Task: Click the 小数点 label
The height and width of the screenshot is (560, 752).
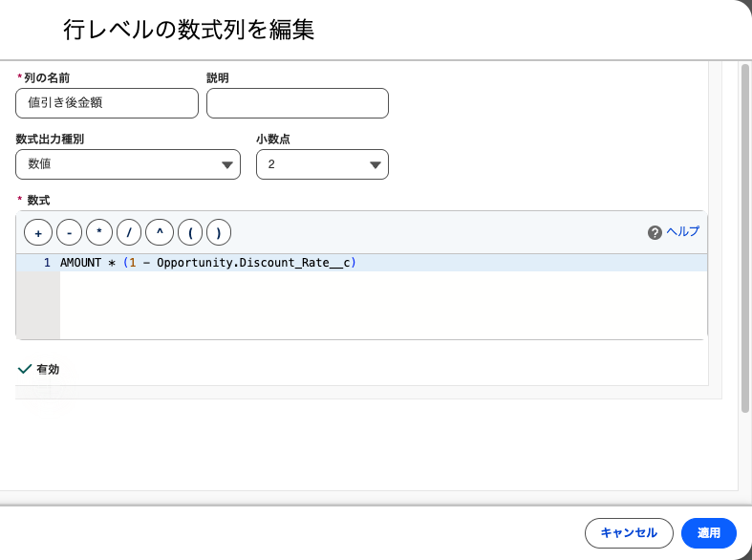Action: tap(273, 139)
